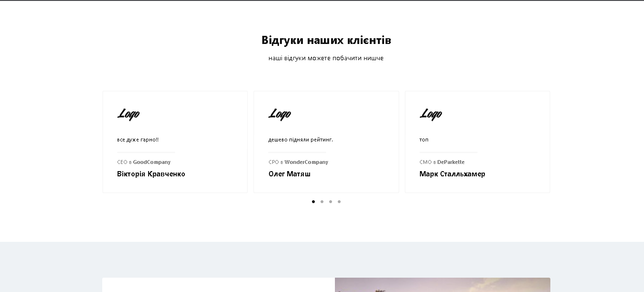644x292 pixels.
Task: Click the Logo in Вікторія Кравченко's card
Action: tap(129, 114)
